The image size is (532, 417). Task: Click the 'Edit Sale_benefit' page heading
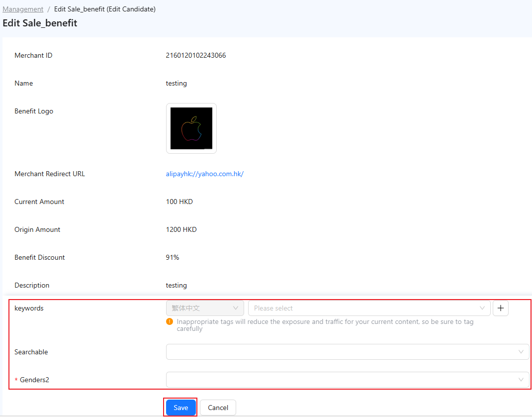point(40,23)
